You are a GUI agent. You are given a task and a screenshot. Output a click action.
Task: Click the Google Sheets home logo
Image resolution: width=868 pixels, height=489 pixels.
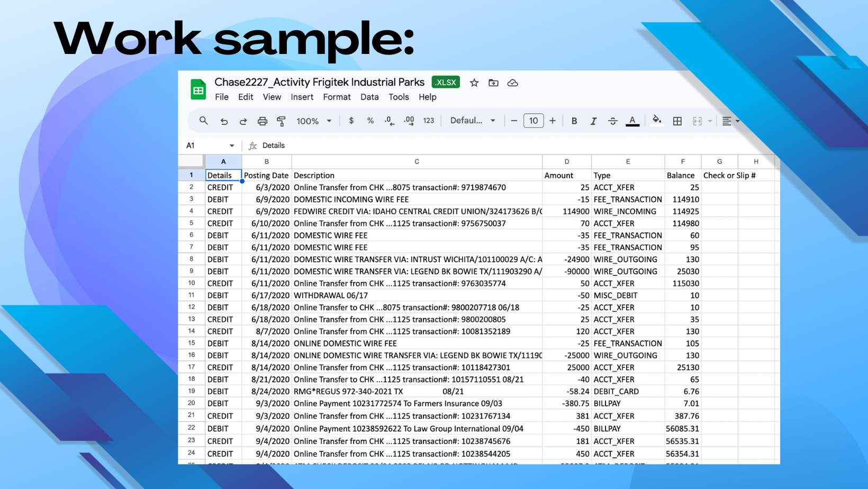pyautogui.click(x=198, y=89)
